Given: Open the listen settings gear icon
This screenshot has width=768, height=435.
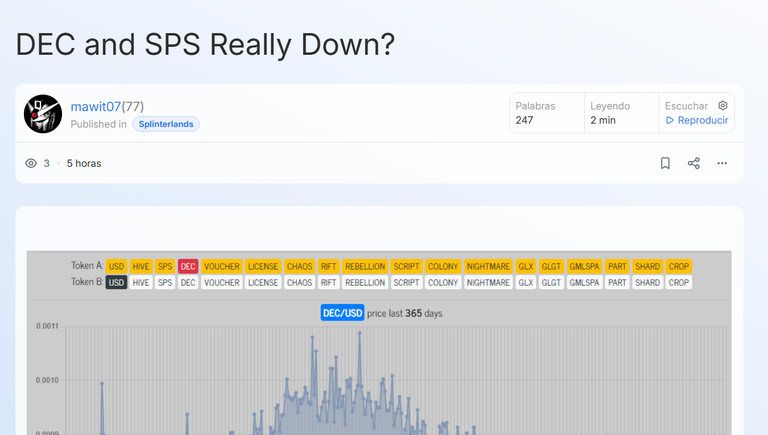Looking at the screenshot, I should point(723,105).
